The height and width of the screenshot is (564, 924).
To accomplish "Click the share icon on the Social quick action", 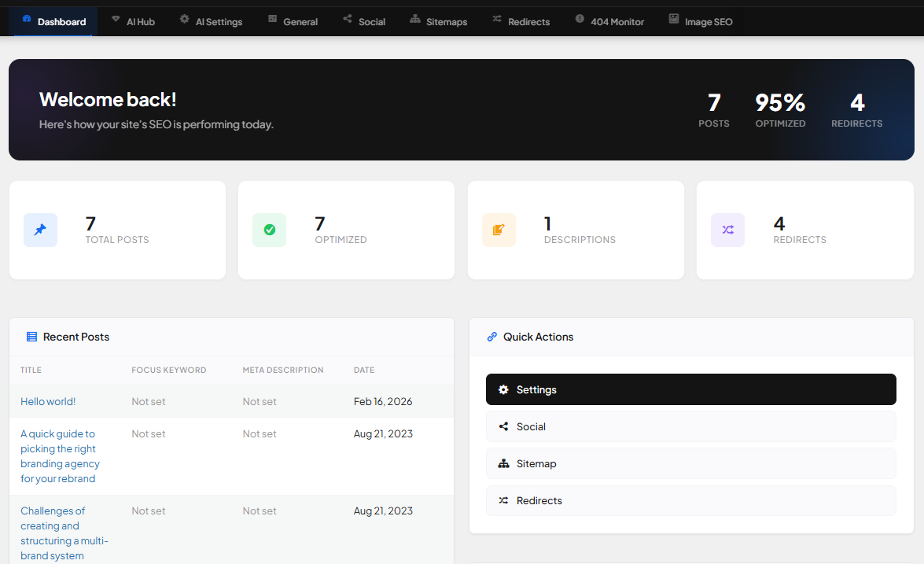I will coord(502,426).
